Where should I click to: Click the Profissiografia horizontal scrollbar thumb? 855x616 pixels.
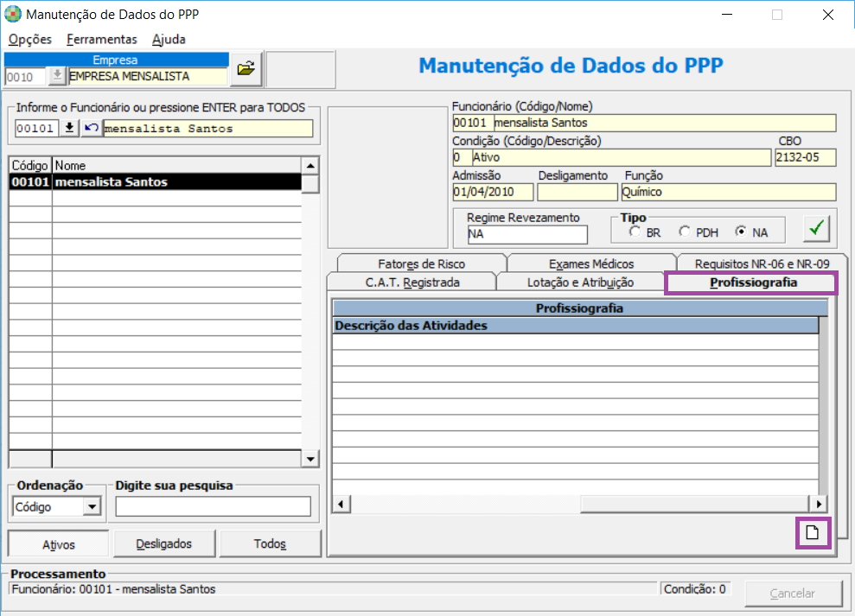[x=695, y=504]
